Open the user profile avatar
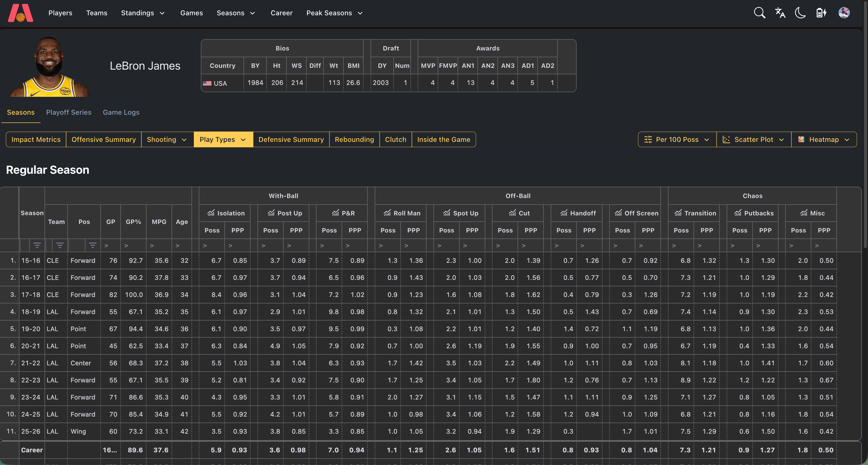 [x=844, y=13]
